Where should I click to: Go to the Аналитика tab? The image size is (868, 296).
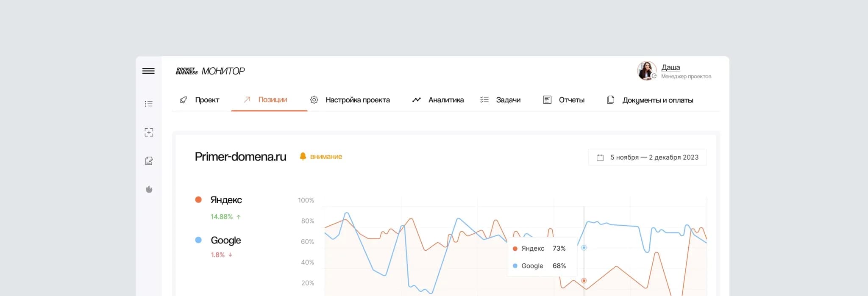(438, 100)
